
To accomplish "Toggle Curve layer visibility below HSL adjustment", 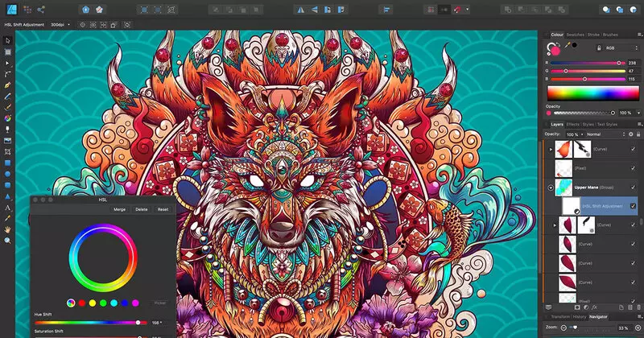I will click(x=633, y=225).
